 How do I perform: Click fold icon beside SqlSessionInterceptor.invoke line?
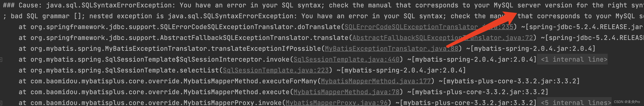coord(1,59)
